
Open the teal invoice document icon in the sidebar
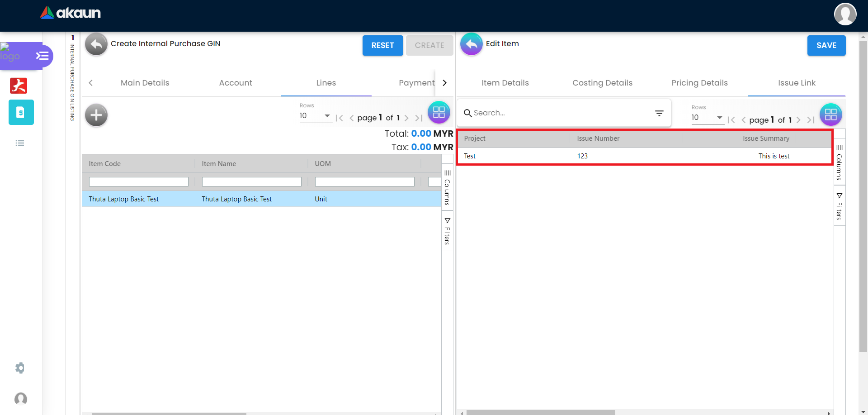[x=21, y=112]
